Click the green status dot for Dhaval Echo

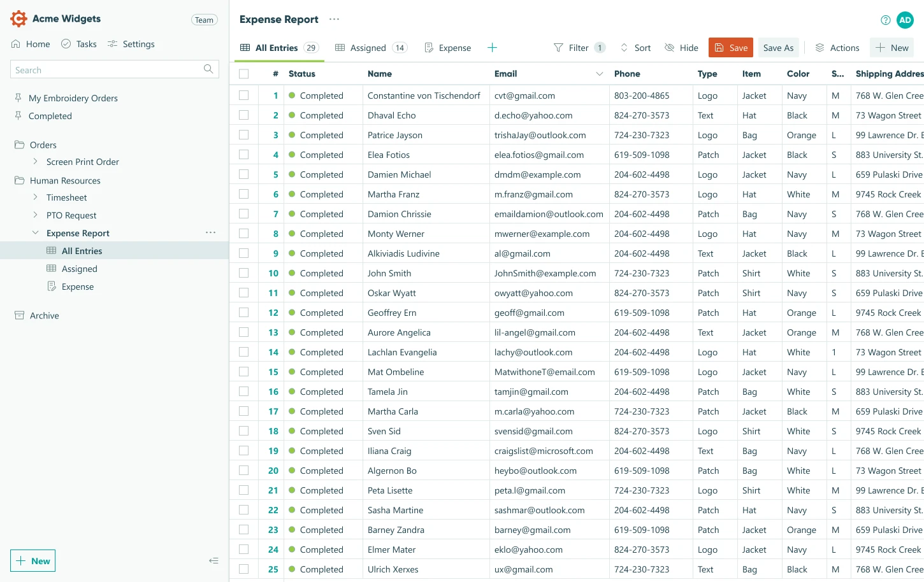tap(292, 115)
